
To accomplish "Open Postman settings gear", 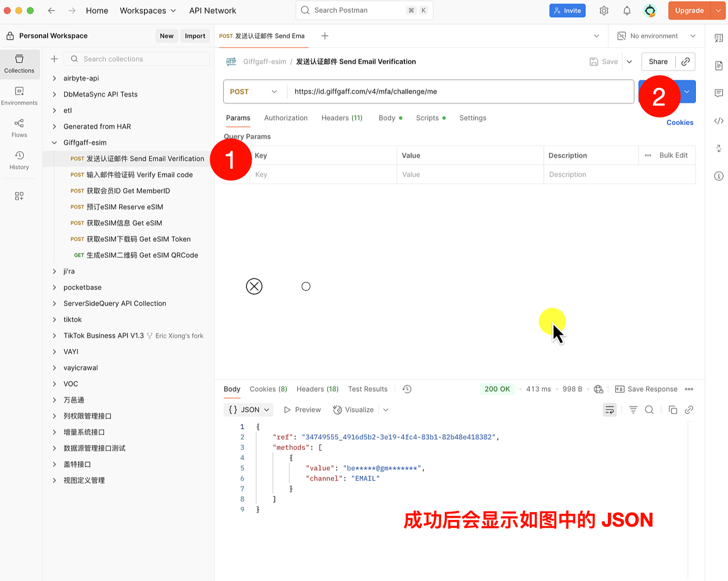I will pos(604,10).
